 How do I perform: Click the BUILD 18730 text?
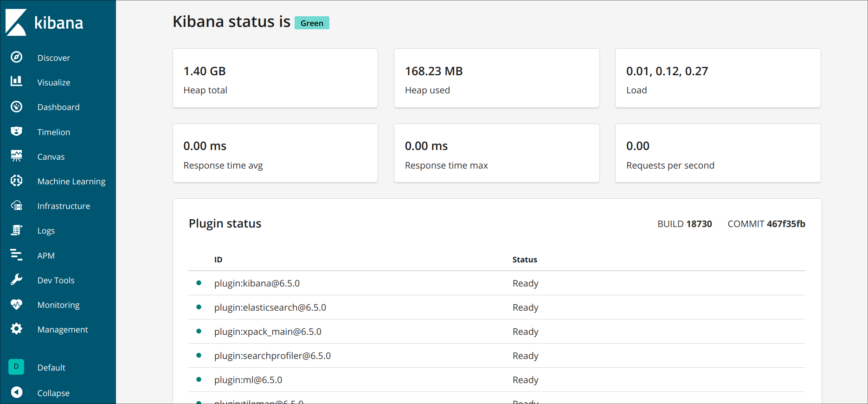pos(685,224)
